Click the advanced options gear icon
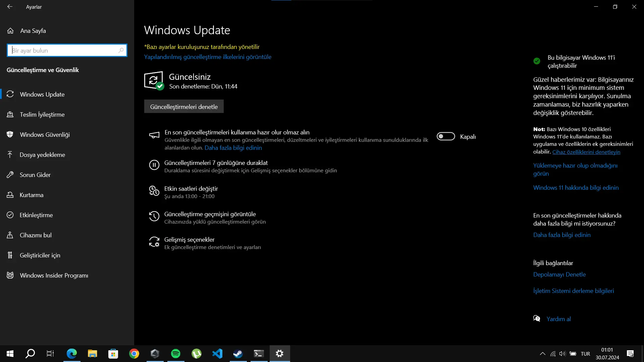The width and height of the screenshot is (644, 362). (x=154, y=242)
